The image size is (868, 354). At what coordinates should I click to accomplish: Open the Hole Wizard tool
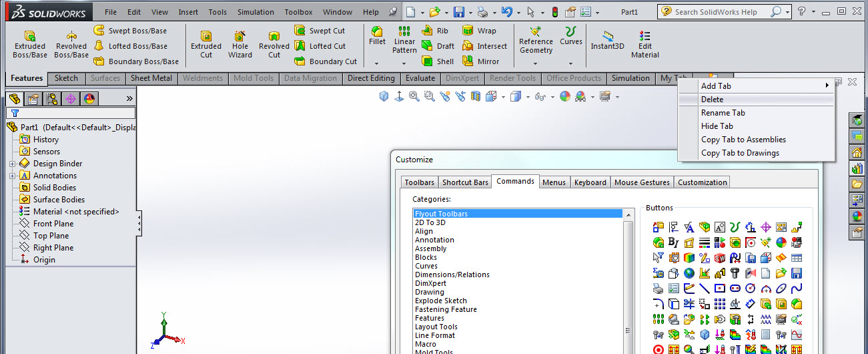[x=240, y=45]
